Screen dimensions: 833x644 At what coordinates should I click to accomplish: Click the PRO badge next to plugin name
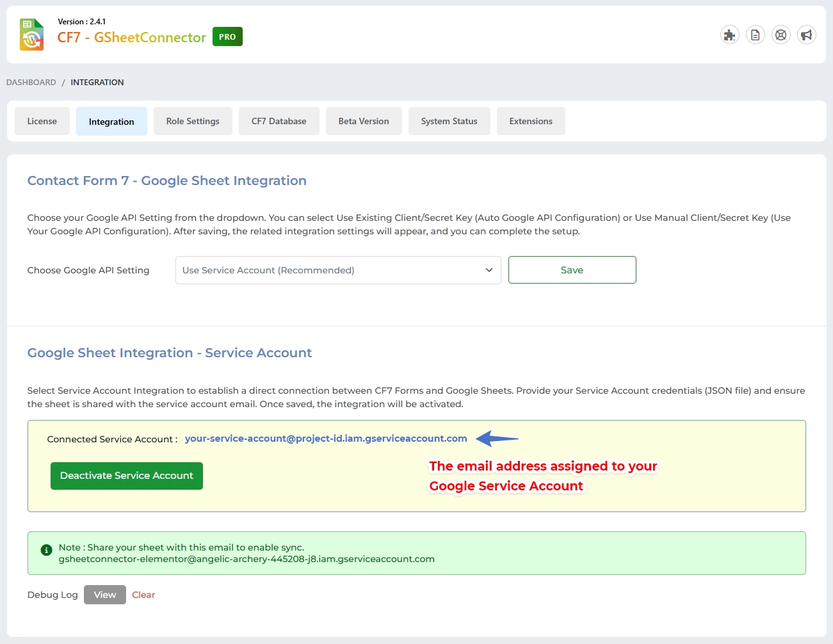pyautogui.click(x=227, y=36)
